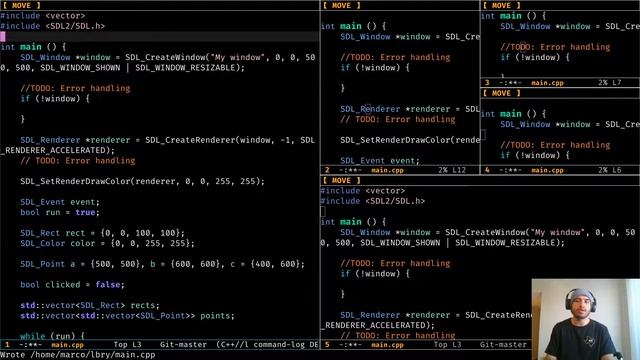Image resolution: width=640 pixels, height=360 pixels.
Task: Click the SDL_CreateWindow line in window 5
Action: (x=478, y=238)
